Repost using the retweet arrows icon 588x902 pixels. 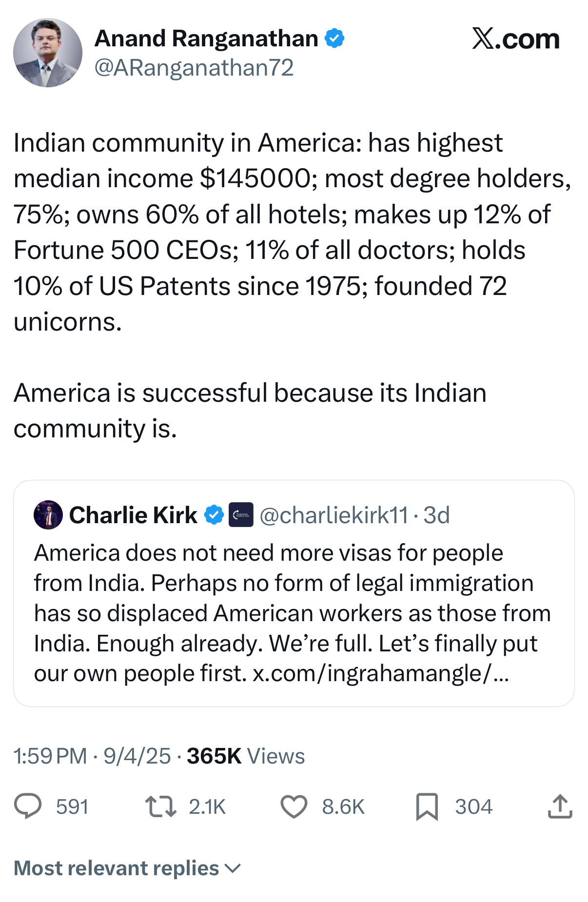pyautogui.click(x=160, y=806)
